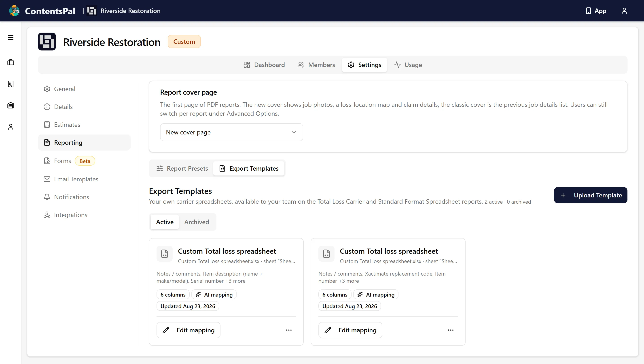Click 'Updated Aug 23, 2026' on second card
This screenshot has width=644, height=364.
pyautogui.click(x=350, y=306)
